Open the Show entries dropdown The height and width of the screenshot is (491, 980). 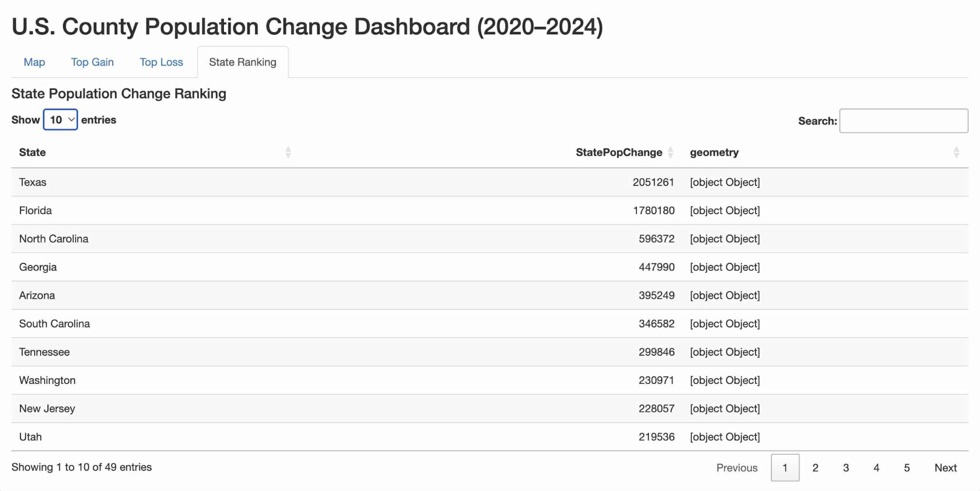[60, 120]
